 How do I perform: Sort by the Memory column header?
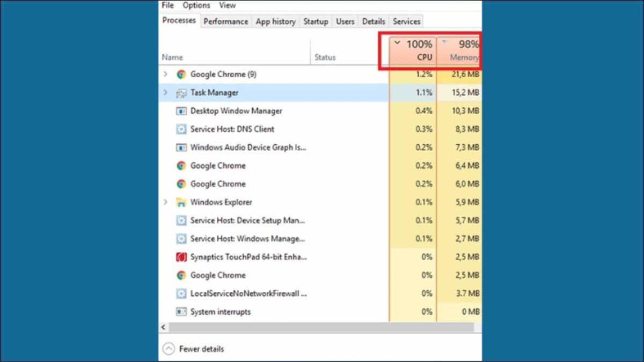(459, 50)
